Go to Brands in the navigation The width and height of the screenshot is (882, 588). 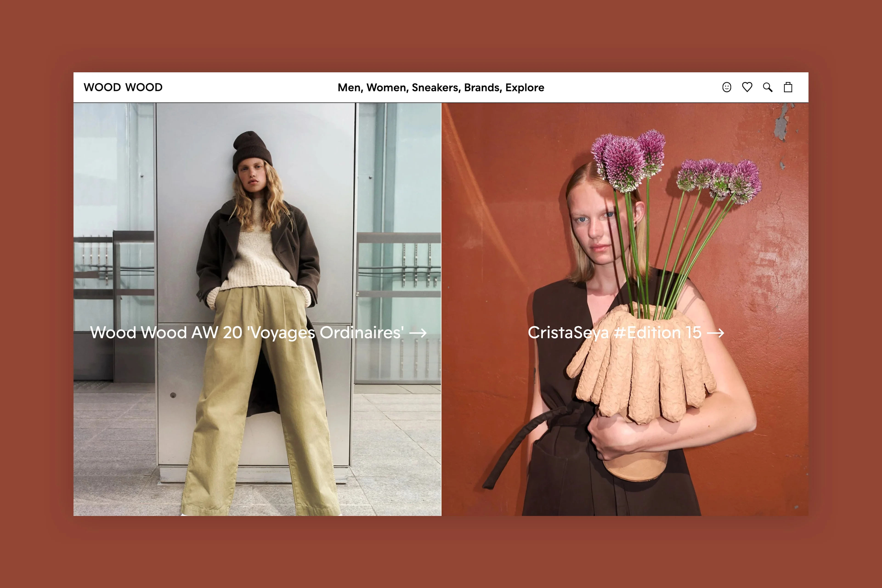point(482,88)
